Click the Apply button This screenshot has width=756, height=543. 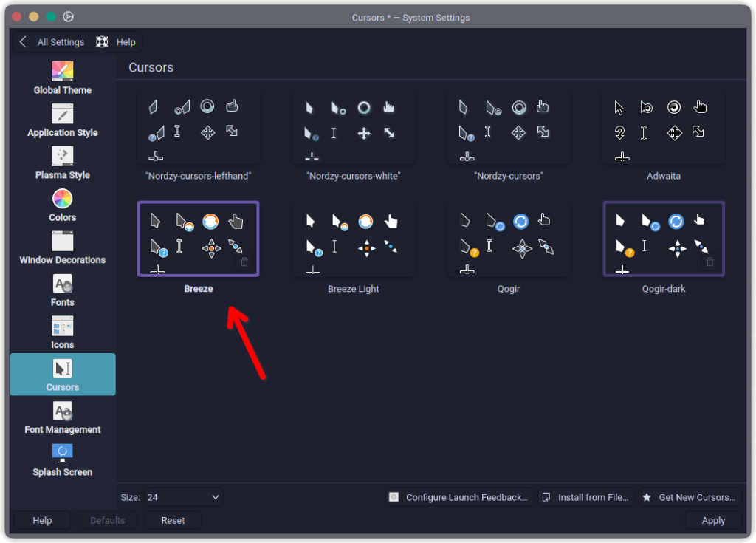[713, 520]
